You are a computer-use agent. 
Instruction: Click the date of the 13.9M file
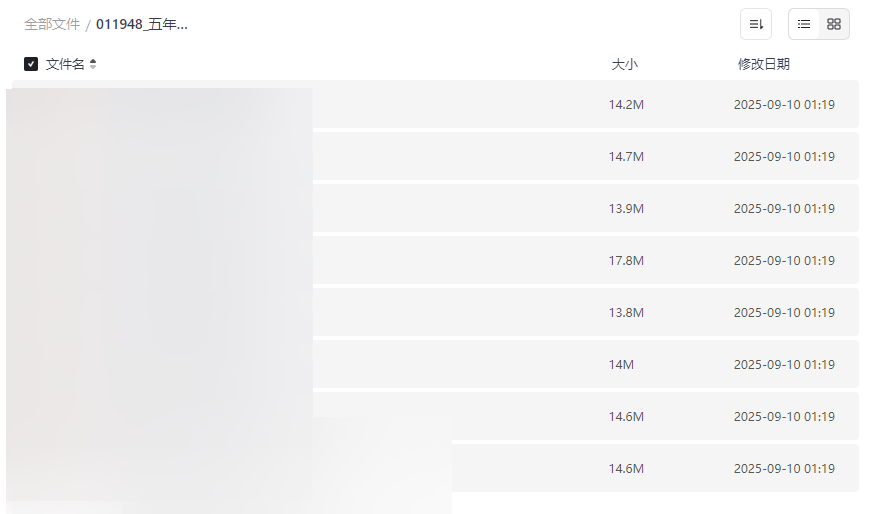coord(784,208)
